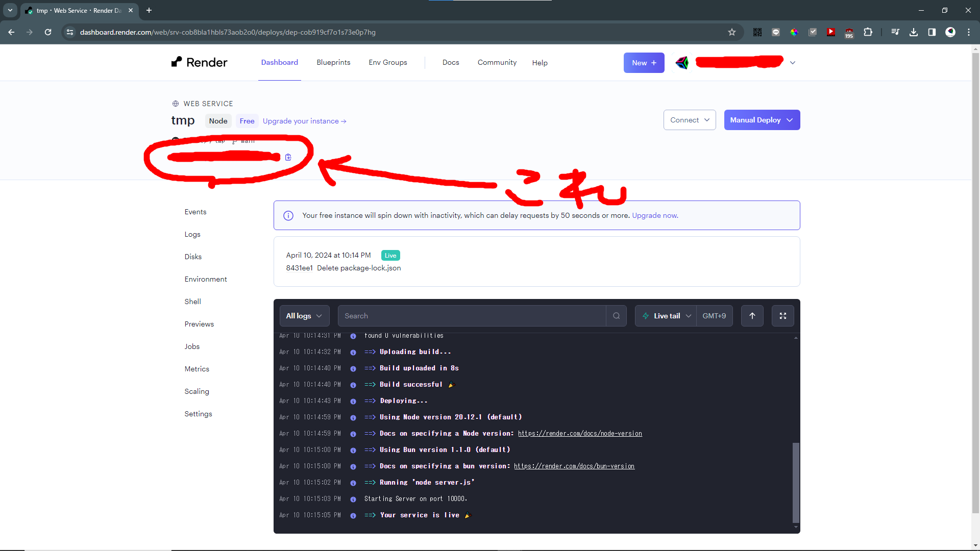
Task: Click the scroll-to-top arrow in logs
Action: tap(752, 316)
